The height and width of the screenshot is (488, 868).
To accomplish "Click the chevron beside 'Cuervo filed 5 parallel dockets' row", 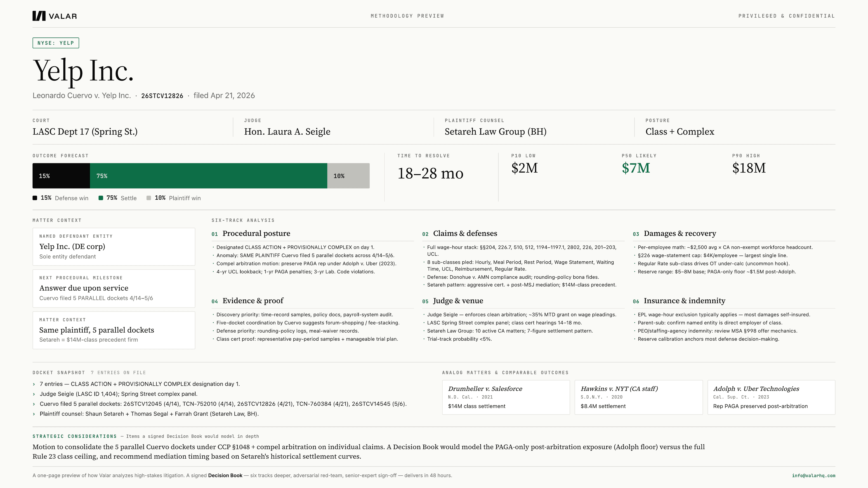I will [34, 404].
